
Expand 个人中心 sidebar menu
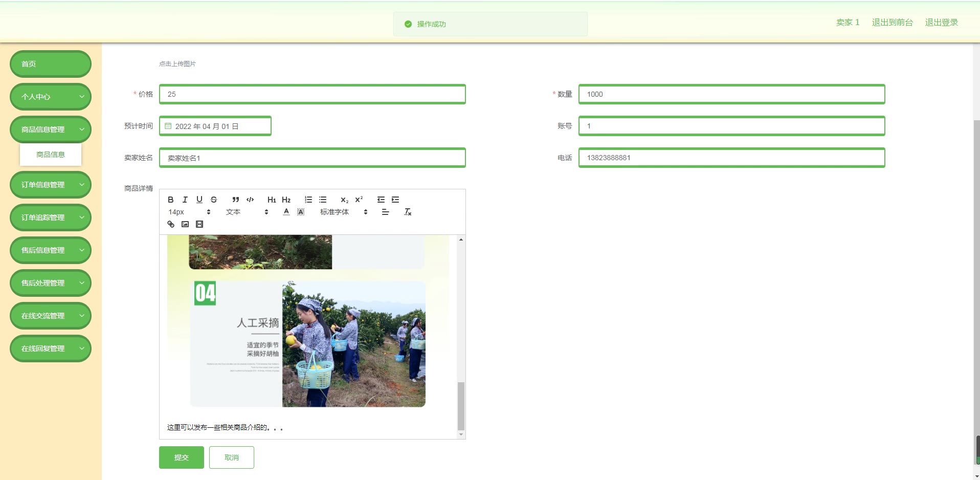click(x=51, y=97)
